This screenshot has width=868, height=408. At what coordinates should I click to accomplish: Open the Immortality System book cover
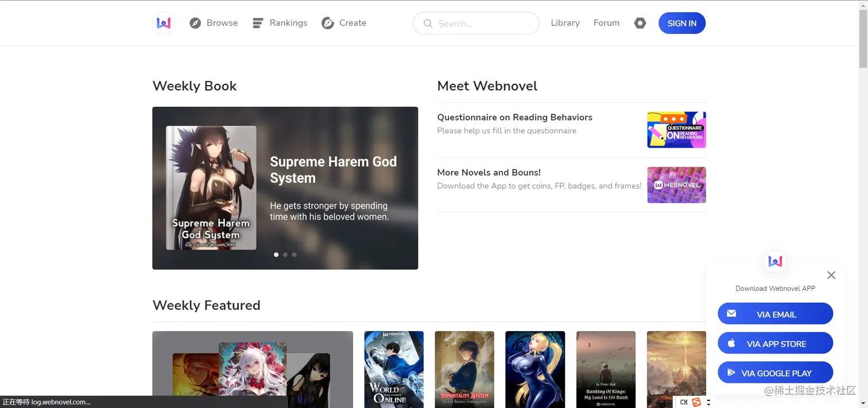(464, 369)
